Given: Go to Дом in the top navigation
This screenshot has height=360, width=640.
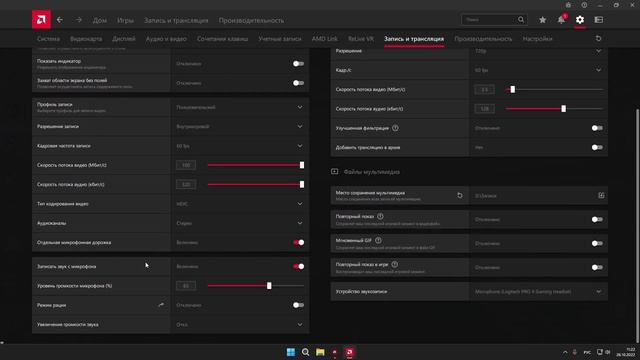Looking at the screenshot, I should tap(100, 20).
